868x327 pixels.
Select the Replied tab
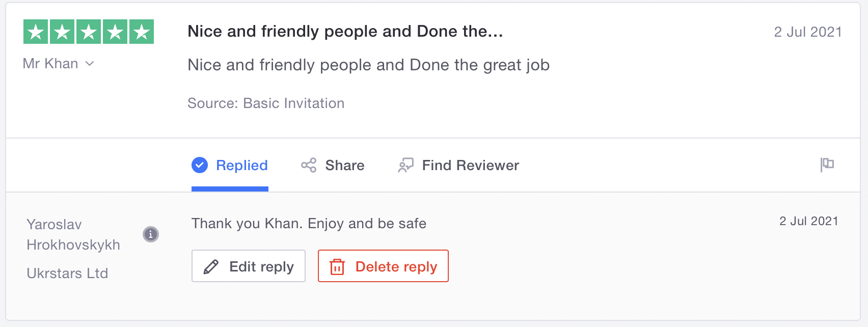click(x=241, y=165)
